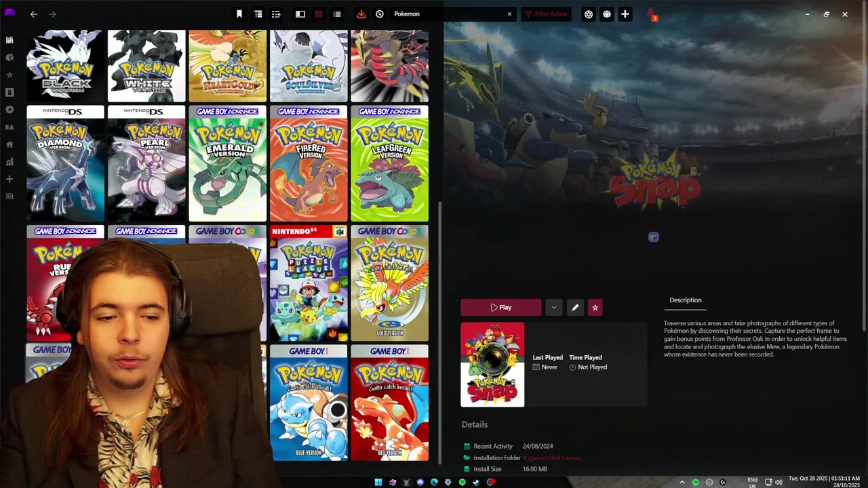The image size is (868, 488).
Task: Open Spotify from taskbar
Action: pos(462,483)
